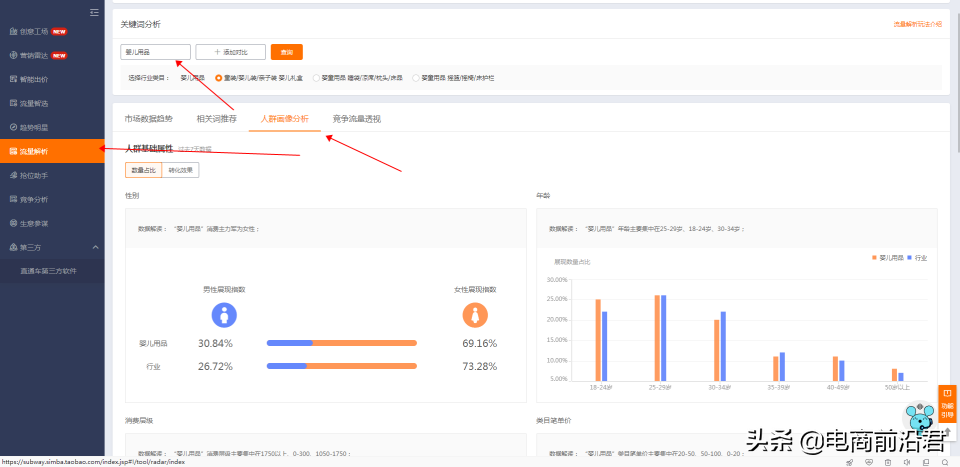This screenshot has width=960, height=467.
Task: Click the 添加对比 button
Action: tap(230, 52)
